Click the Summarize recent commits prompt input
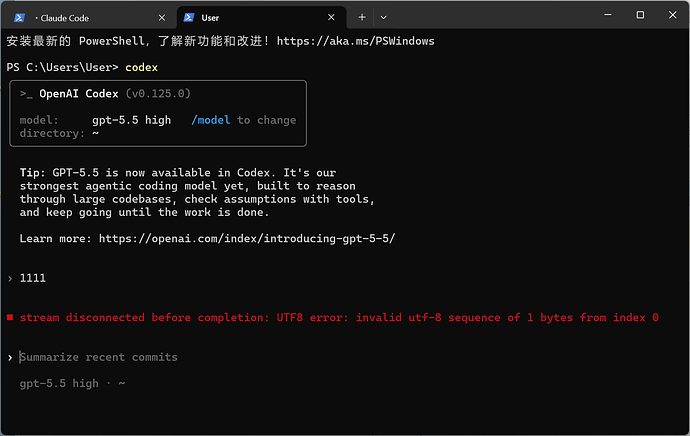This screenshot has height=436, width=690. [99, 357]
